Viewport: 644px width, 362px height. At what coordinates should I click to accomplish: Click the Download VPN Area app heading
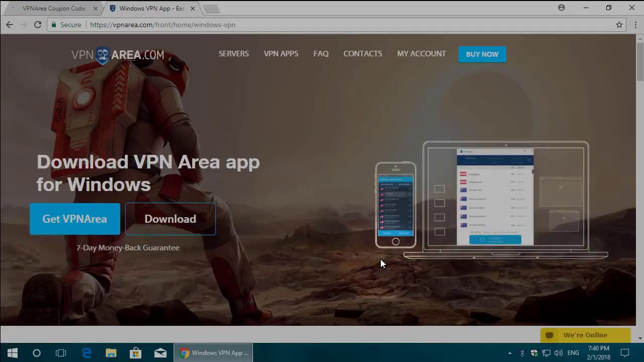(148, 173)
